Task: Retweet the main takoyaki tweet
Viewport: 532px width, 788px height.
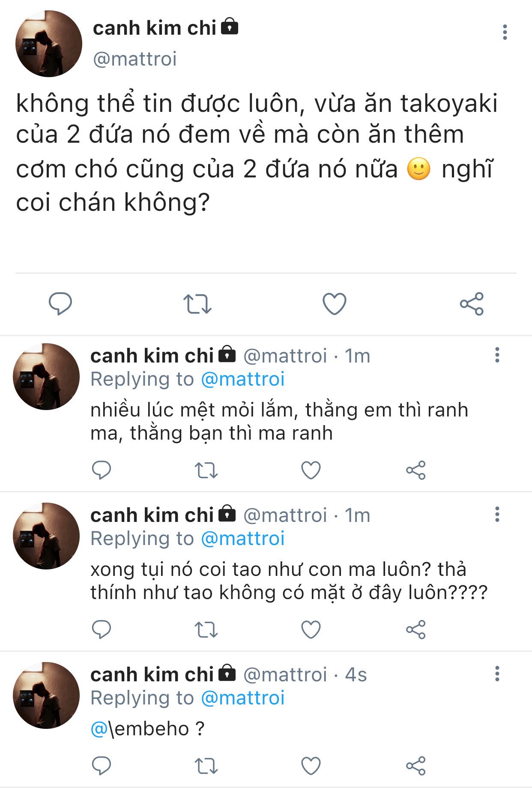Action: coord(197,304)
